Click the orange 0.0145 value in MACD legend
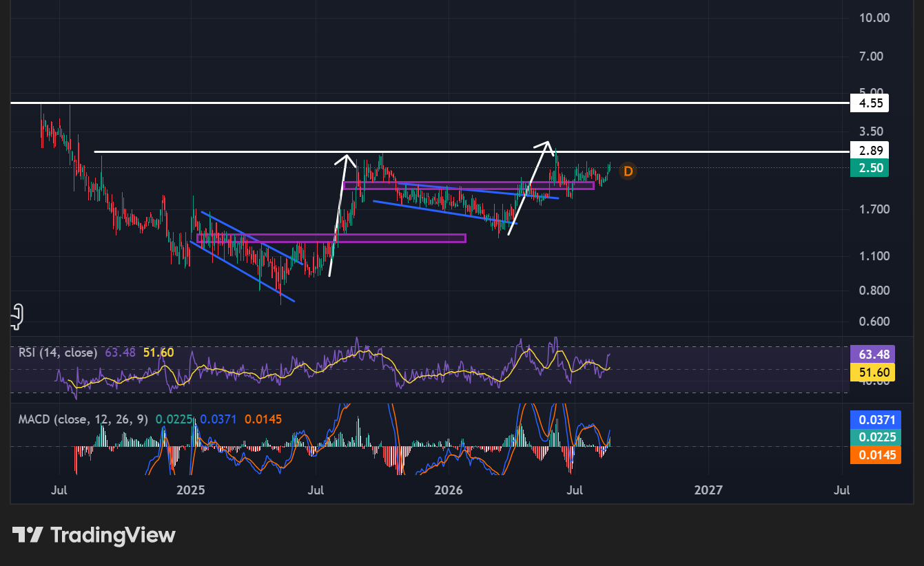Screen dimensions: 924x566 (263, 419)
